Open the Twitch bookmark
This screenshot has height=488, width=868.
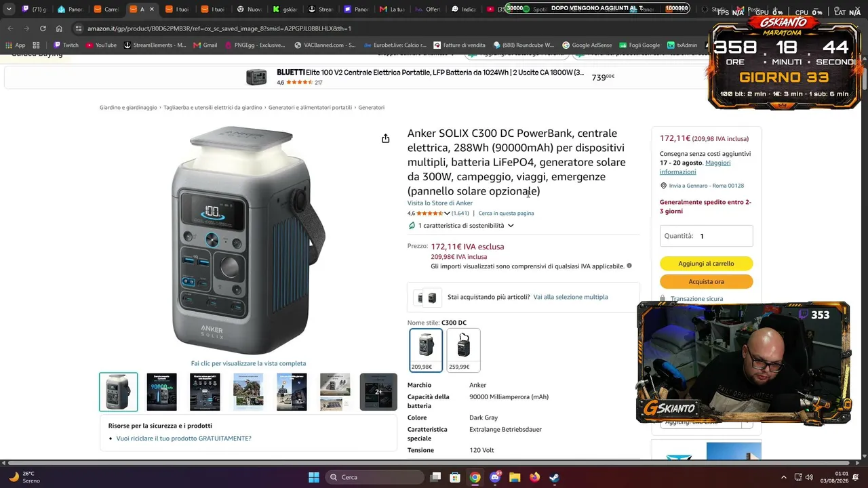pos(66,45)
